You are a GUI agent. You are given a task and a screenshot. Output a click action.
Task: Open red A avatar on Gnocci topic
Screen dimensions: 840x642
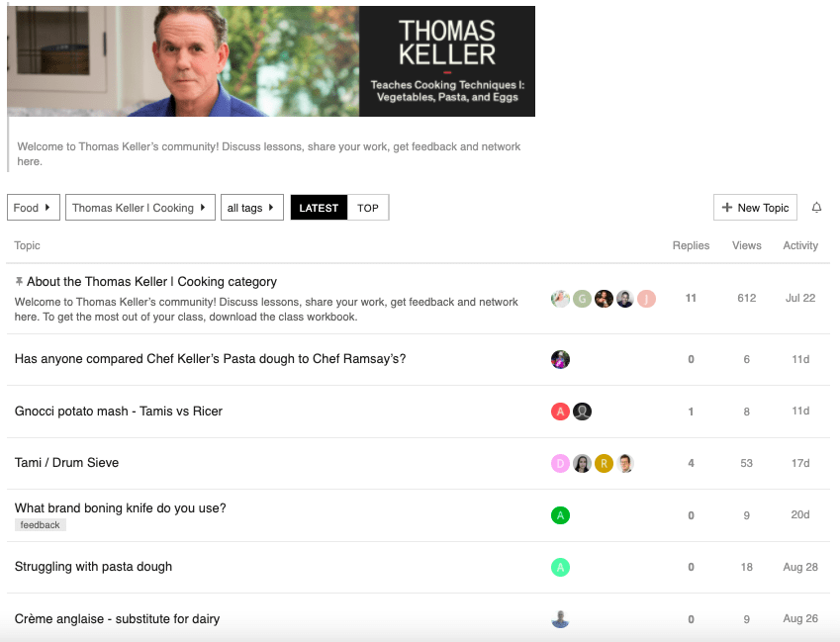click(560, 412)
